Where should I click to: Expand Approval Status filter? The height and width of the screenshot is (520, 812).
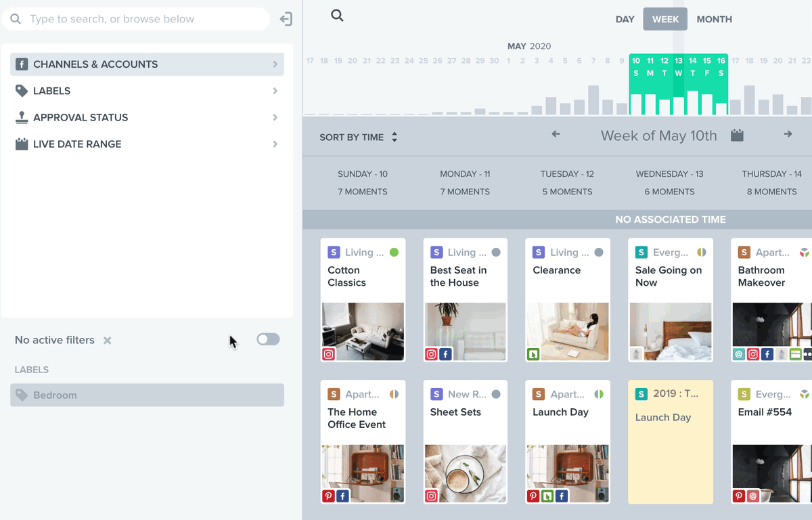tap(147, 117)
